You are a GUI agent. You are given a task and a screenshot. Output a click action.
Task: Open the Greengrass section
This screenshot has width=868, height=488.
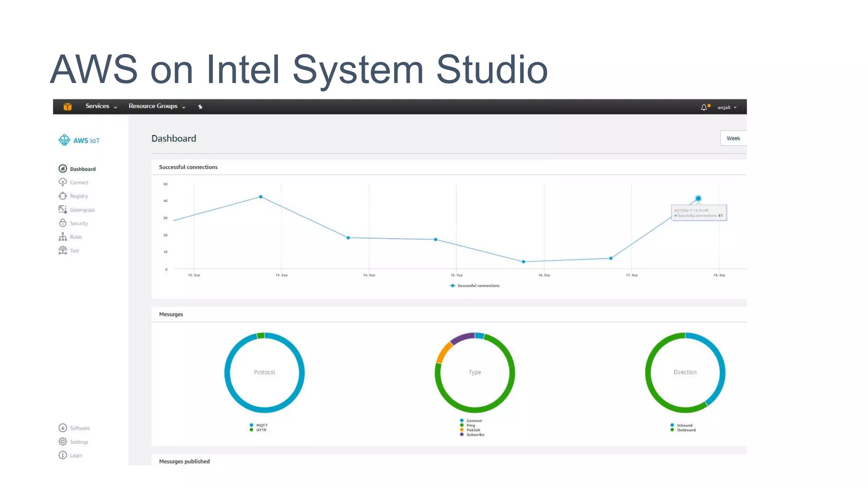[83, 210]
